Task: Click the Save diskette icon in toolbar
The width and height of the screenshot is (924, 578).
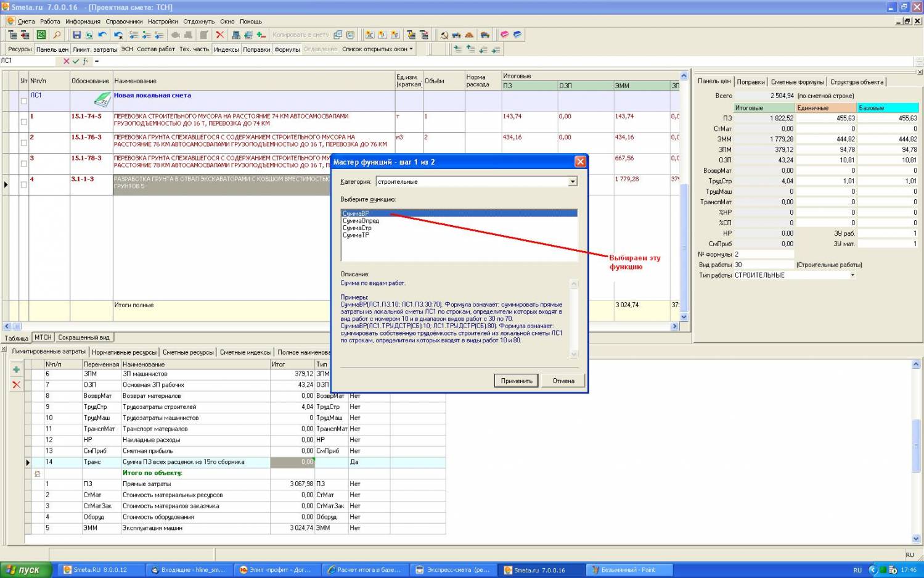Action: (x=76, y=35)
